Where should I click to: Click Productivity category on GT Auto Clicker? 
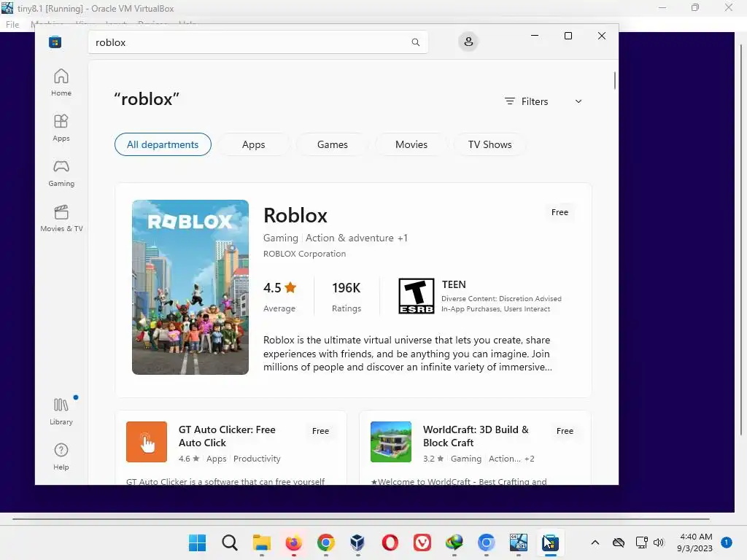tap(257, 459)
